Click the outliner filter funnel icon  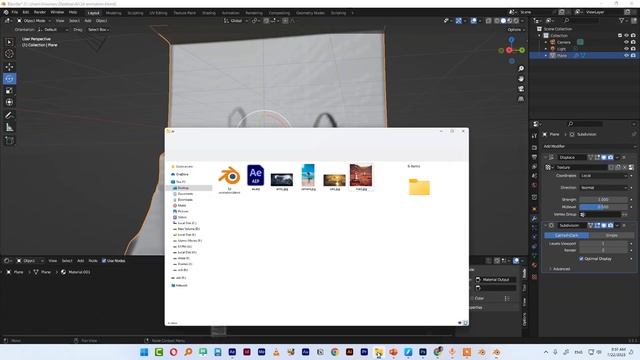click(x=622, y=20)
